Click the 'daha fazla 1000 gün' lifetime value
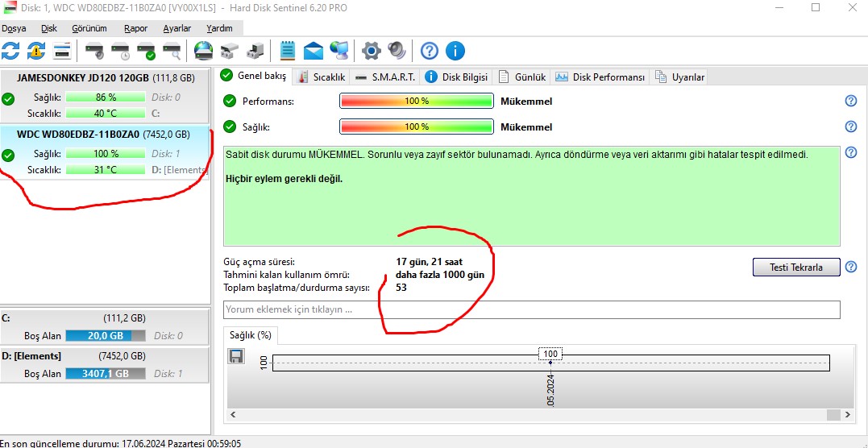Image resolution: width=868 pixels, height=448 pixels. (439, 275)
